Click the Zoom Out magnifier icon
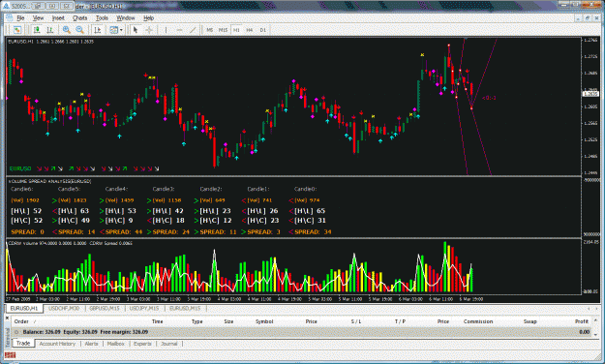This screenshot has height=364, width=605. coord(79,30)
